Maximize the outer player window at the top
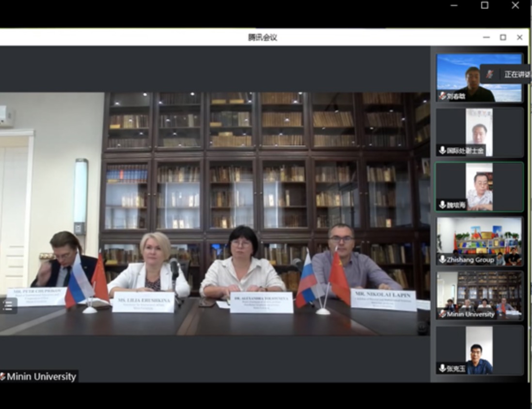 click(485, 5)
